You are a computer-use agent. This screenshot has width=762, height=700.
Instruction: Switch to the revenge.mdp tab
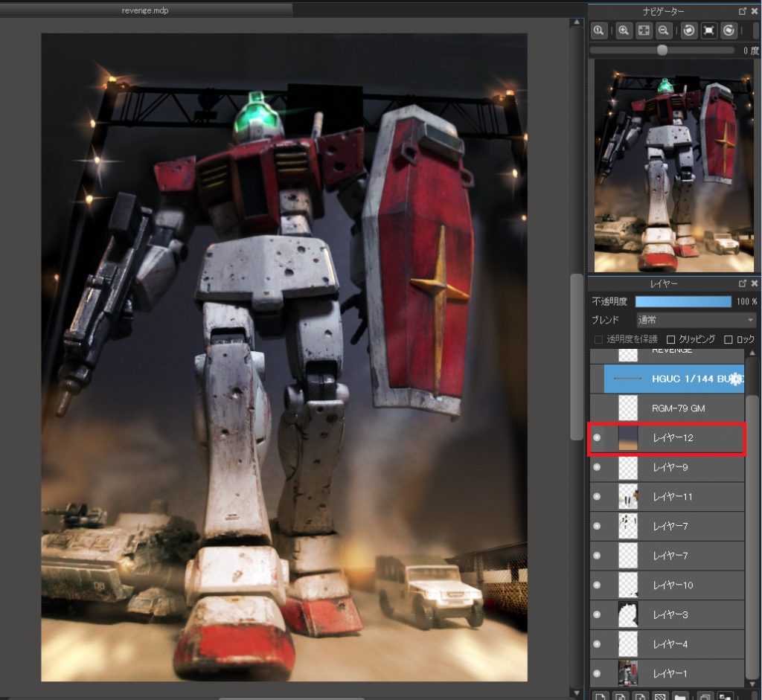(146, 10)
